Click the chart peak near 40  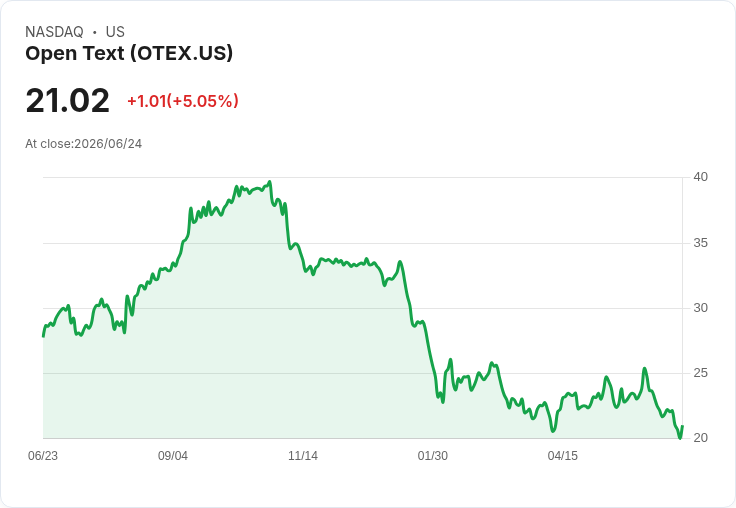[269, 182]
